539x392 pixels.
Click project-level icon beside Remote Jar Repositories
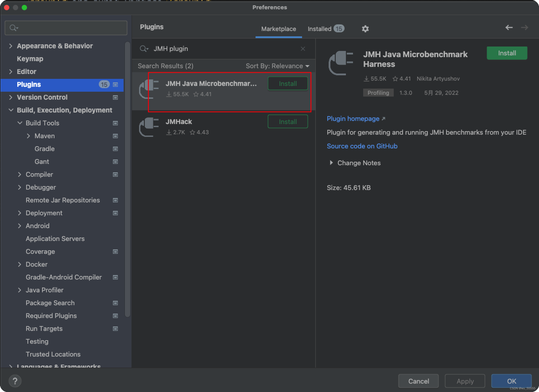pos(115,200)
